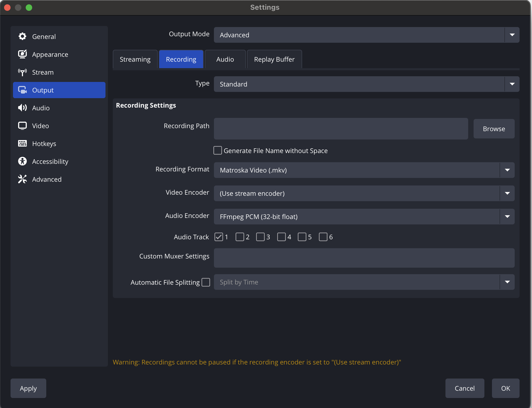Click the Audio speaker icon
532x408 pixels.
pos(22,108)
